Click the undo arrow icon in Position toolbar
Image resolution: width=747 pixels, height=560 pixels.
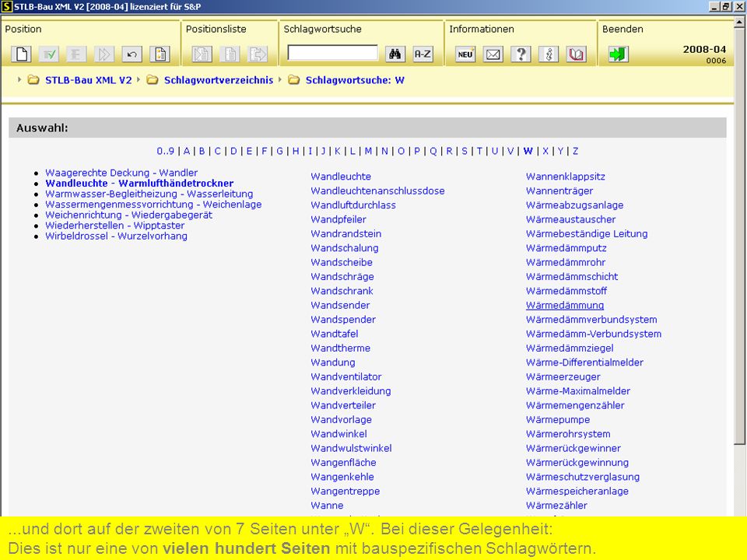[x=132, y=54]
